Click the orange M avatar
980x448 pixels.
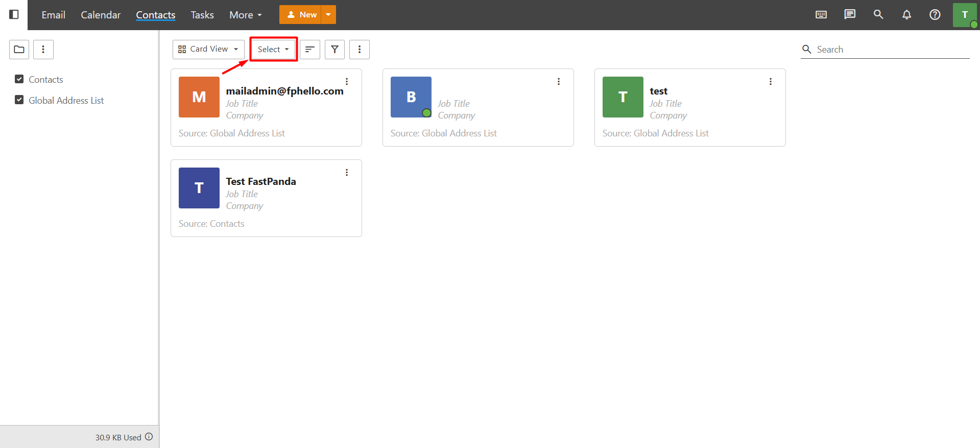199,97
